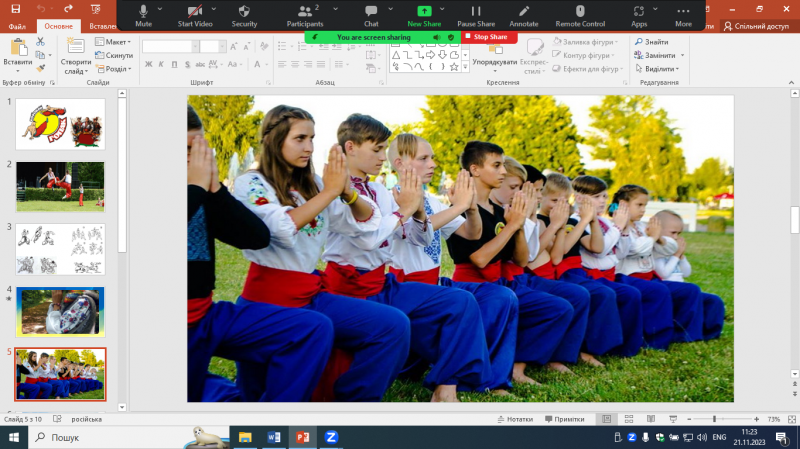
Task: Expand New Share options arrow
Action: point(442,9)
